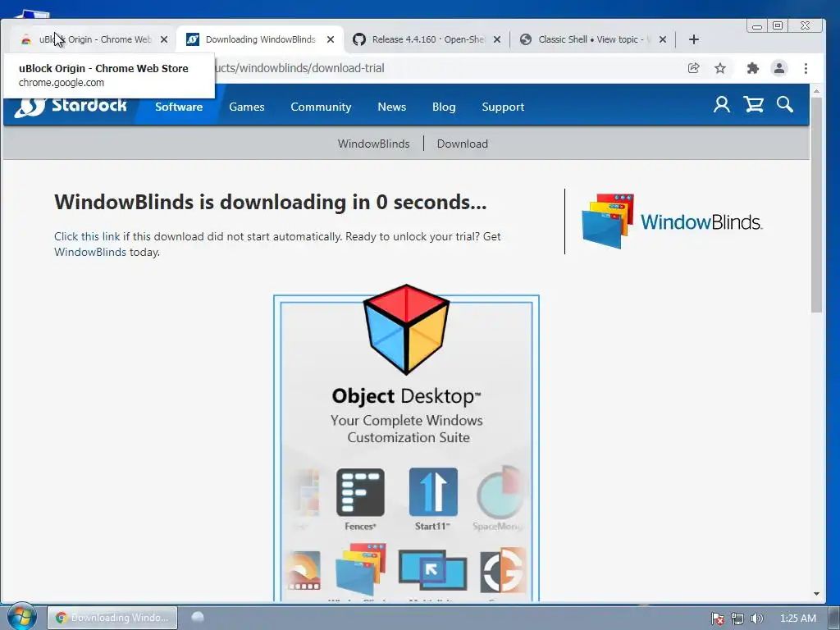The image size is (840, 630).
Task: Click the 'Click this link' download link
Action: pyautogui.click(x=87, y=236)
